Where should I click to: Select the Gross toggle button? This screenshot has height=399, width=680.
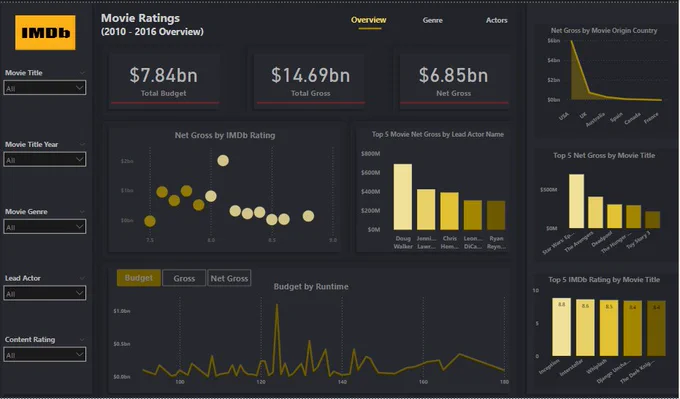pyautogui.click(x=184, y=278)
